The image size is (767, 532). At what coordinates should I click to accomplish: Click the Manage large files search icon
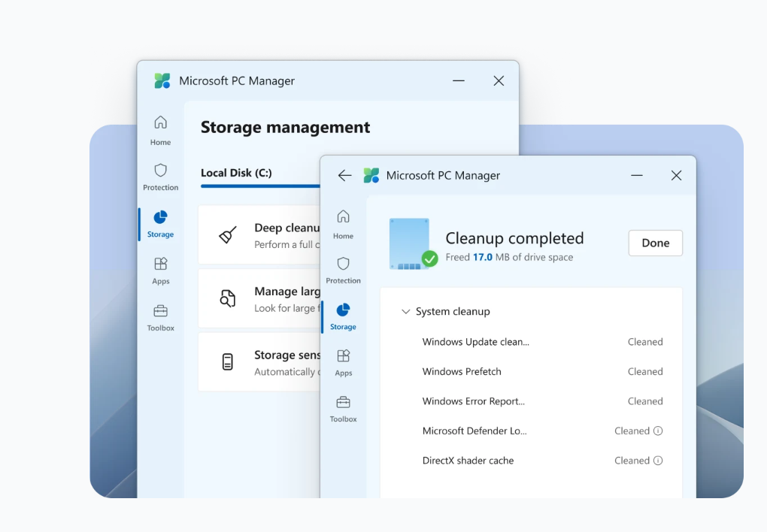tap(227, 298)
